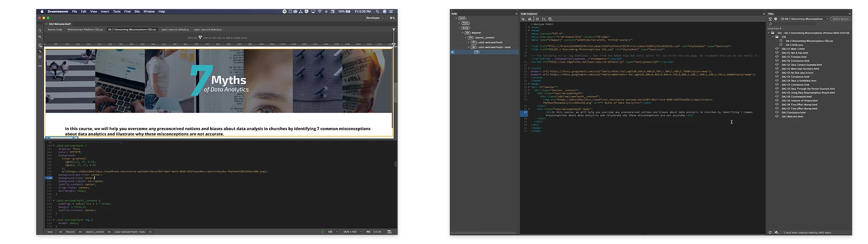The width and height of the screenshot is (868, 244).
Task: Collapse the .cda2-welcome7myth__content CSS rule
Action: (x=54, y=201)
